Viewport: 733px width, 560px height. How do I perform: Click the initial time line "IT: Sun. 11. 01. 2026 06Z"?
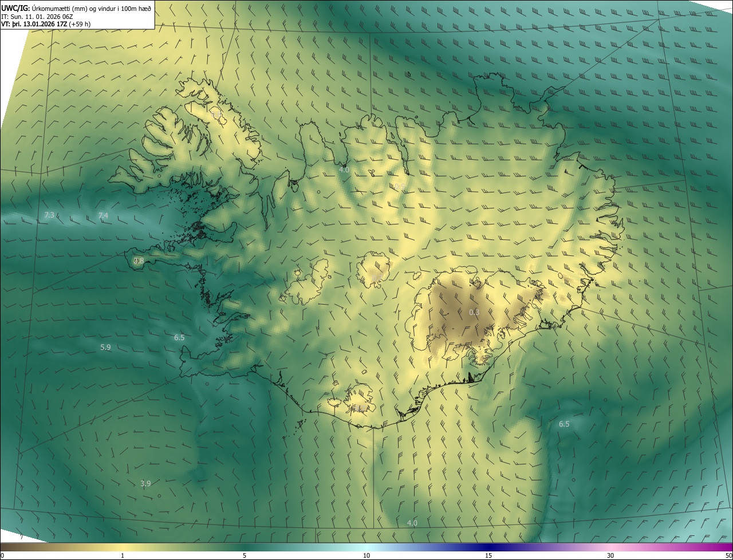[x=37, y=17]
